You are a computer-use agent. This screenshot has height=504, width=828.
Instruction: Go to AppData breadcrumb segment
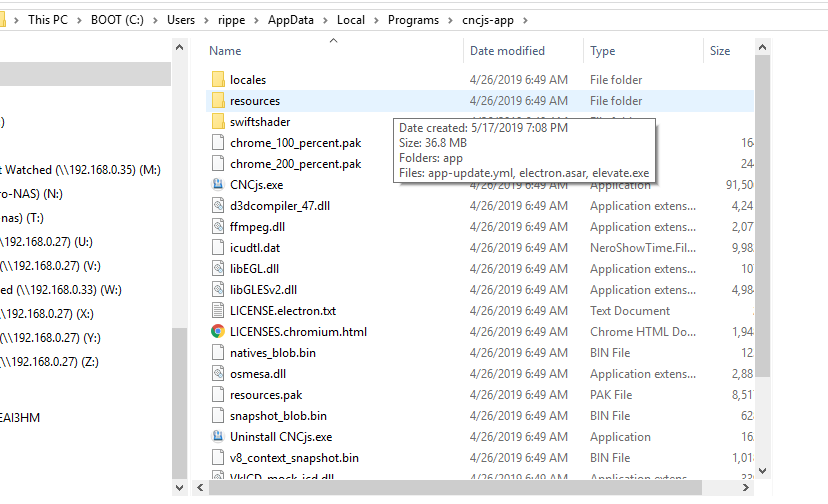click(290, 20)
